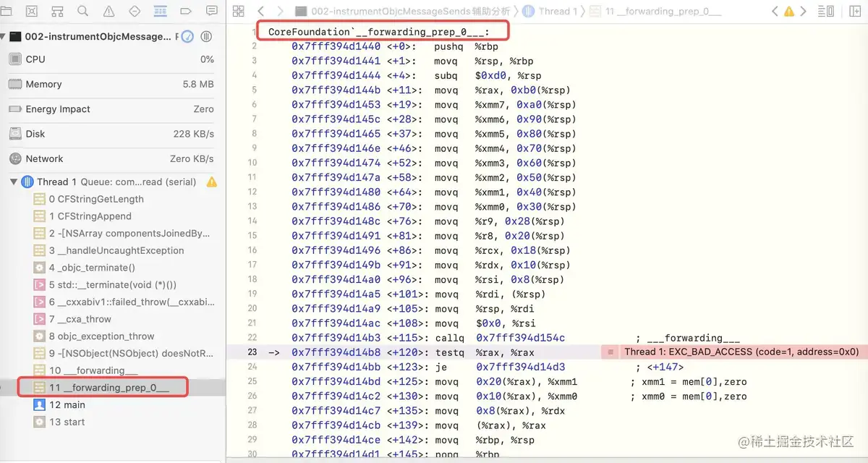This screenshot has width=868, height=463.
Task: Open the related items grid menu
Action: coord(237,11)
